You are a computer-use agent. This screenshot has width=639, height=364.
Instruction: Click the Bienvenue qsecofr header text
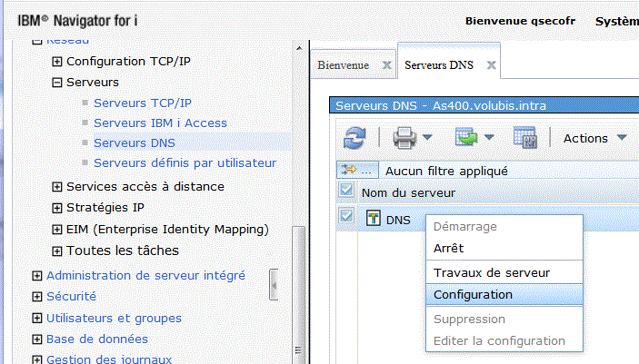coord(521,21)
